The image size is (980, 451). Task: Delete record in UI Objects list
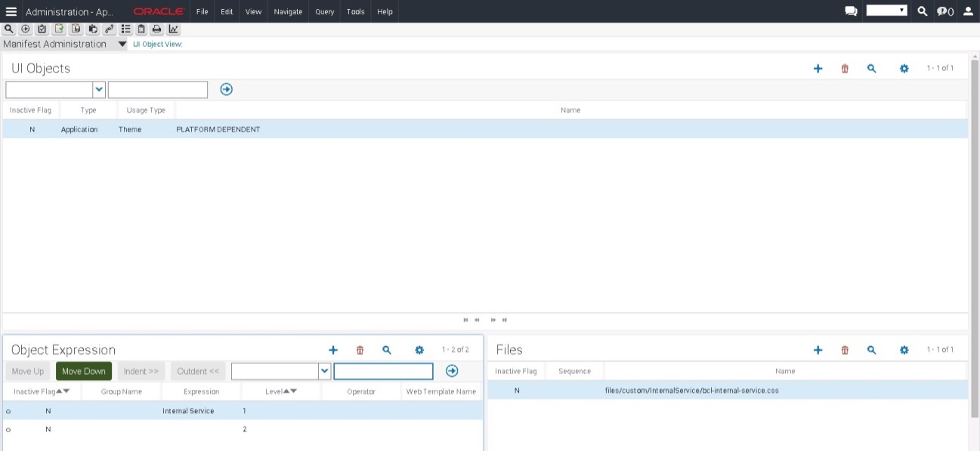[845, 69]
